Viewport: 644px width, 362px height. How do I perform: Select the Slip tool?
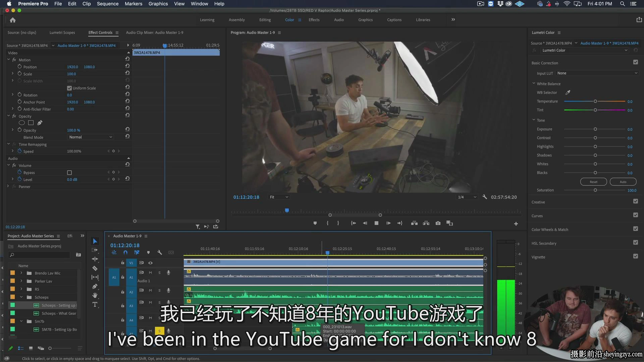point(95,277)
